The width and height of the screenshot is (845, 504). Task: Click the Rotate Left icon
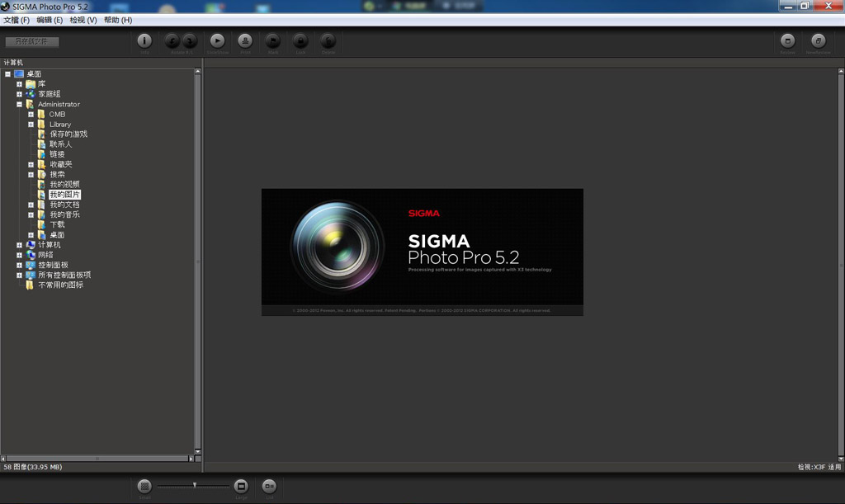pyautogui.click(x=172, y=40)
